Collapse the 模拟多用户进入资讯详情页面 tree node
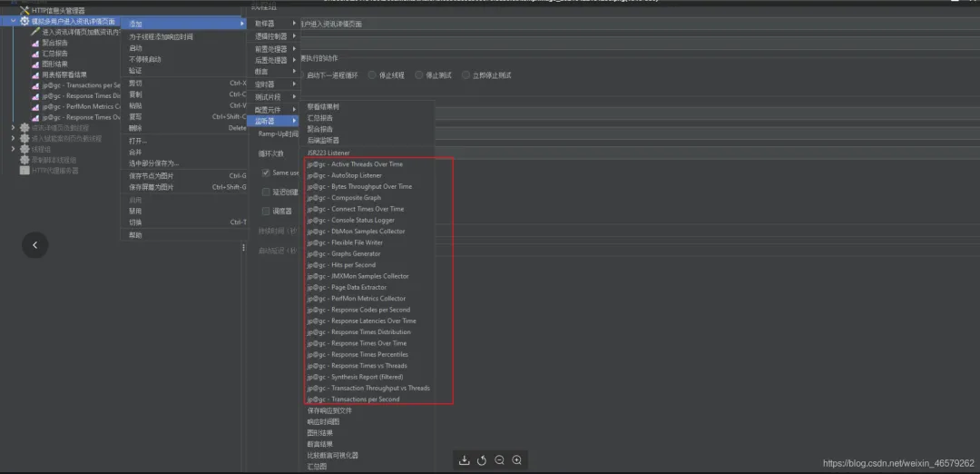980x474 pixels. click(14, 21)
